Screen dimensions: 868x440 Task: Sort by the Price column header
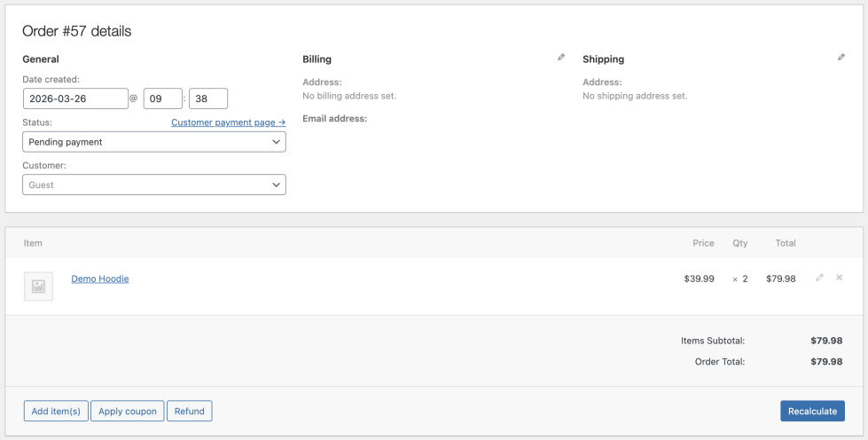(x=703, y=243)
